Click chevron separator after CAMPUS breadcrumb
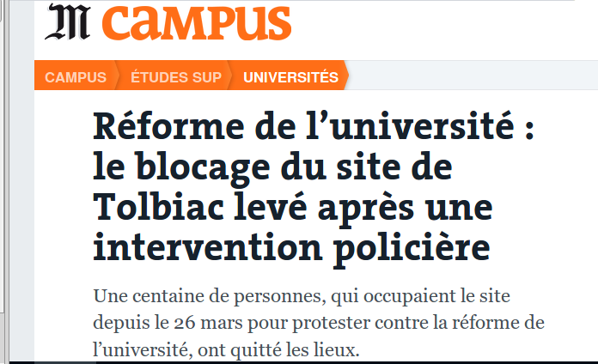 [117, 75]
